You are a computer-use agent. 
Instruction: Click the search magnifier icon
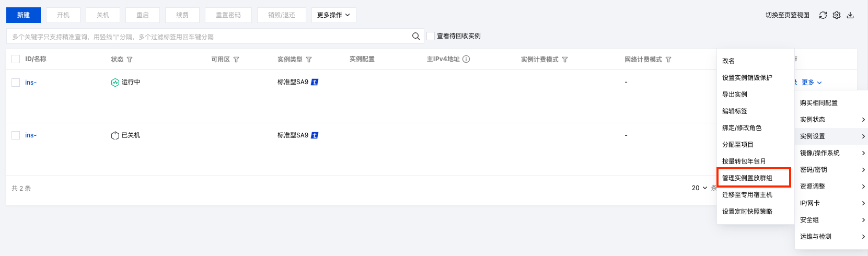pyautogui.click(x=416, y=36)
